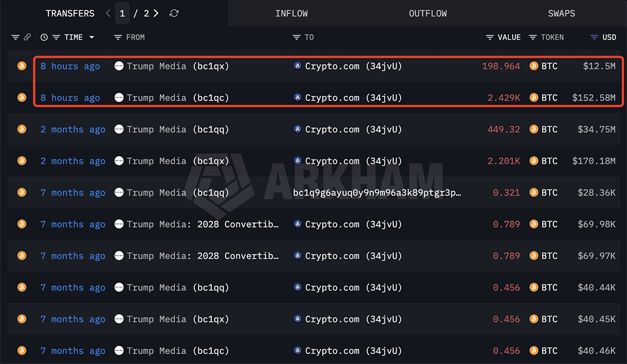The height and width of the screenshot is (364, 627).
Task: Click the page number 1 field
Action: point(122,13)
